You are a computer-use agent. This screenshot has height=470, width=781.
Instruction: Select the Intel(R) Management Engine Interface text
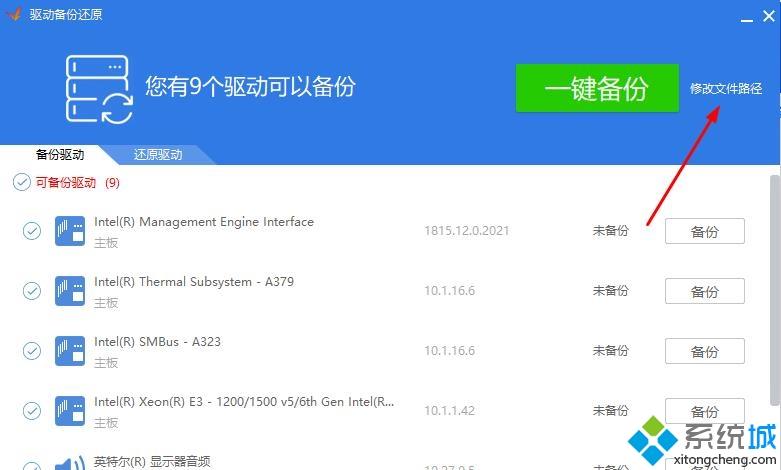click(204, 222)
